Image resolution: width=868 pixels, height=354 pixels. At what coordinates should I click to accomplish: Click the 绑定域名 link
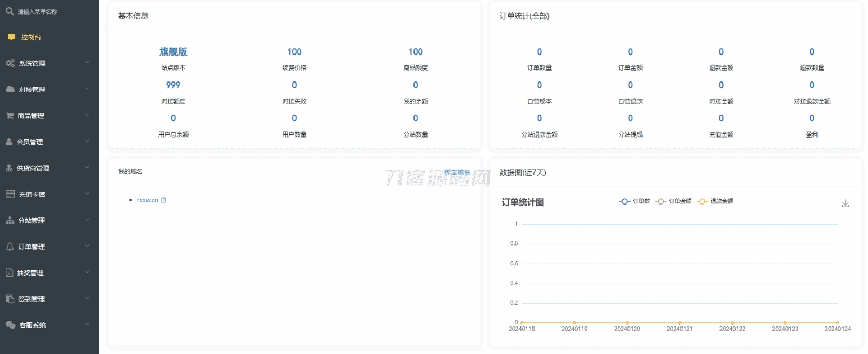click(457, 172)
